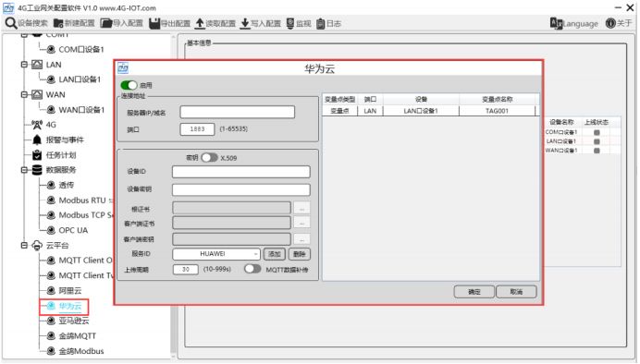This screenshot has width=640, height=364.
Task: Enable the MQTT数据补传 toggle
Action: (252, 269)
